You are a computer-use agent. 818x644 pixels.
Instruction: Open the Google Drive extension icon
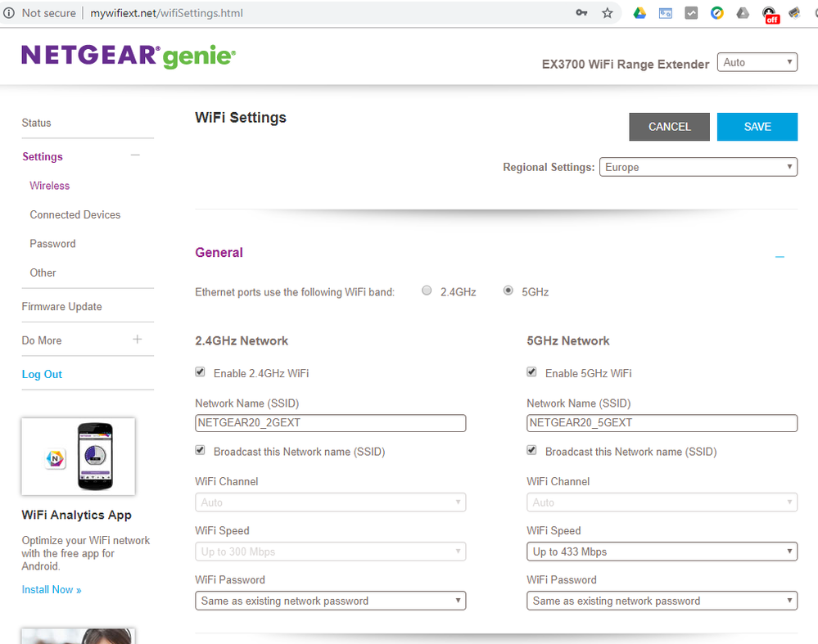pos(639,13)
